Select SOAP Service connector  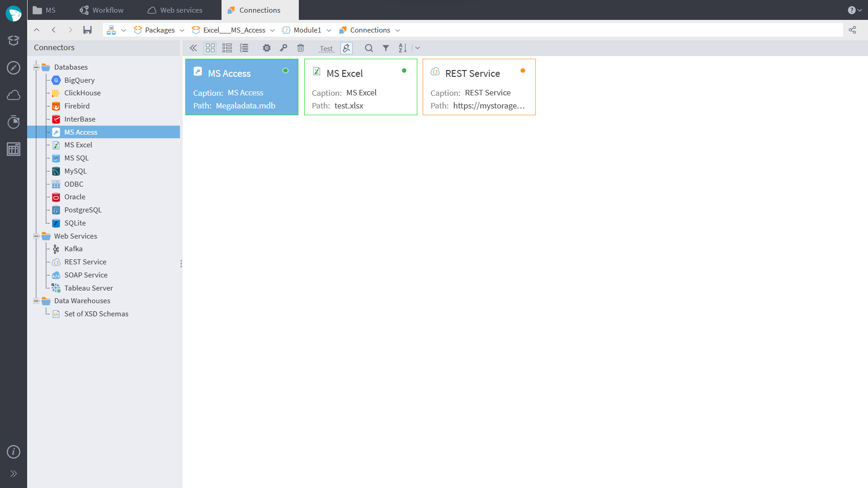tap(86, 275)
